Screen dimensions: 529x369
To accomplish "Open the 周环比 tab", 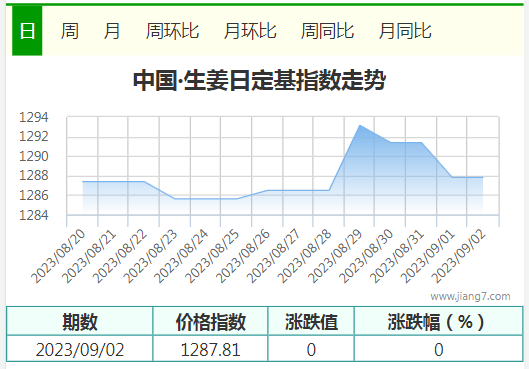I will [x=172, y=31].
